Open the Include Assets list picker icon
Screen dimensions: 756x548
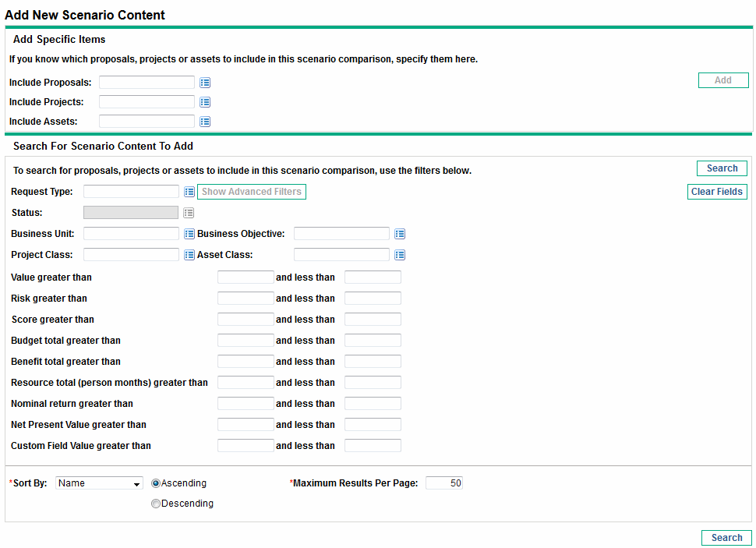[x=205, y=122]
